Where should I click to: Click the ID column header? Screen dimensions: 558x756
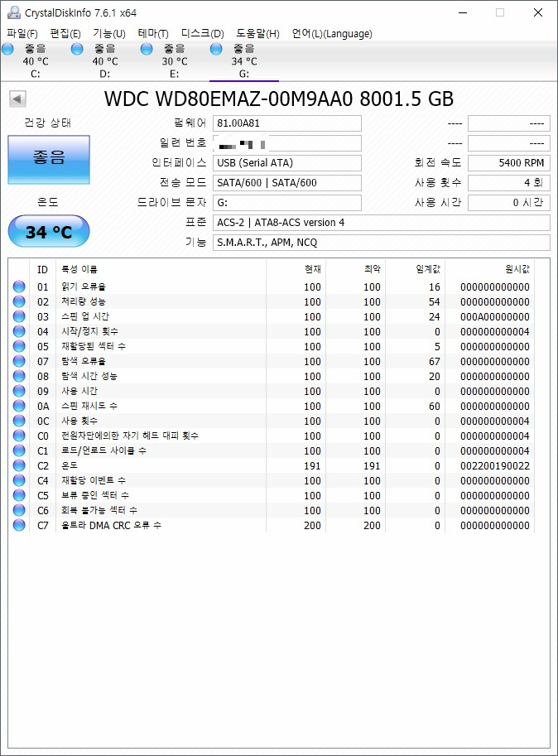point(43,269)
